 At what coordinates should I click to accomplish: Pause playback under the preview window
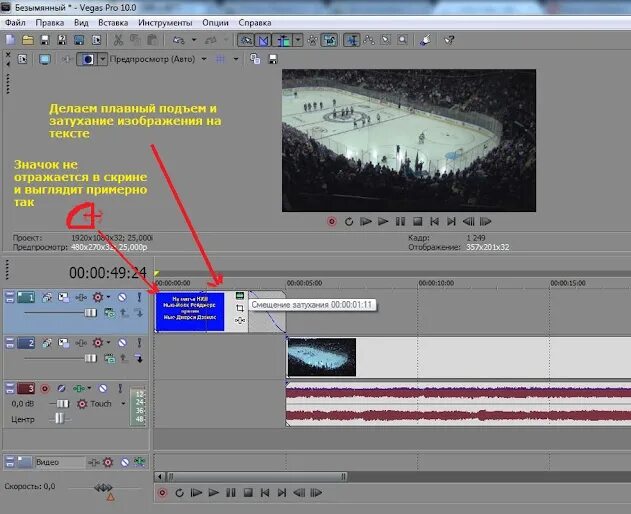400,221
